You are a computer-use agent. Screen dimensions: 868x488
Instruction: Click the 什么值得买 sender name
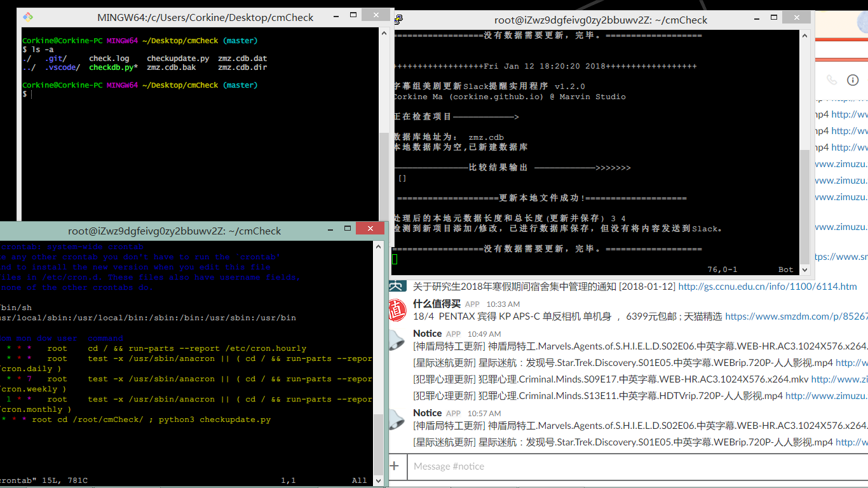point(436,304)
